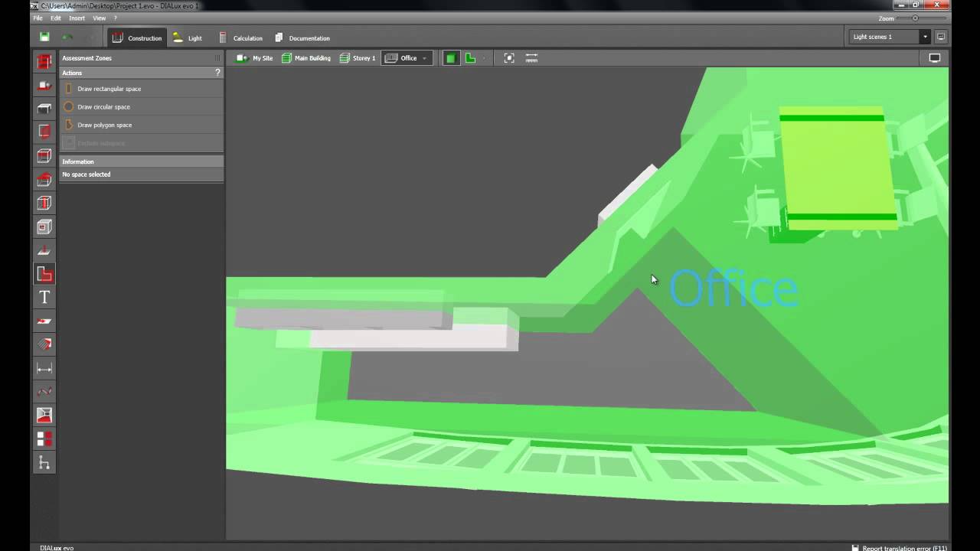Screen dimensions: 980x551
Task: Click the zoom-to-fit view icon
Action: pos(509,58)
